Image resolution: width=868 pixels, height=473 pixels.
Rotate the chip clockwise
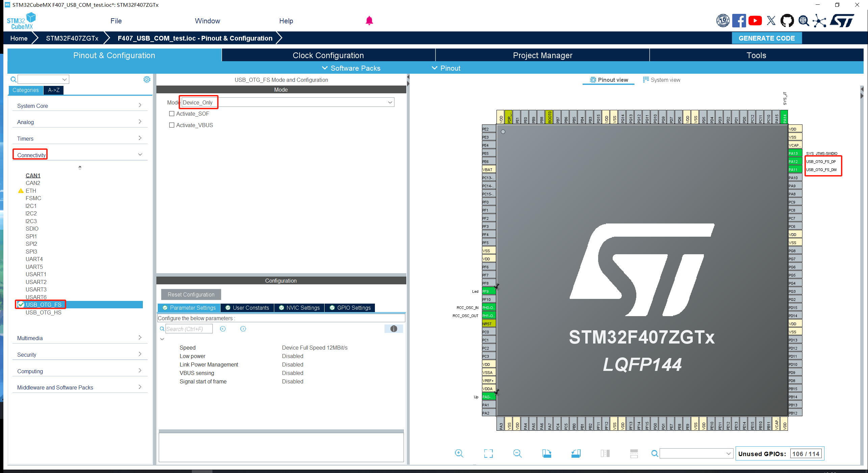[x=546, y=453]
